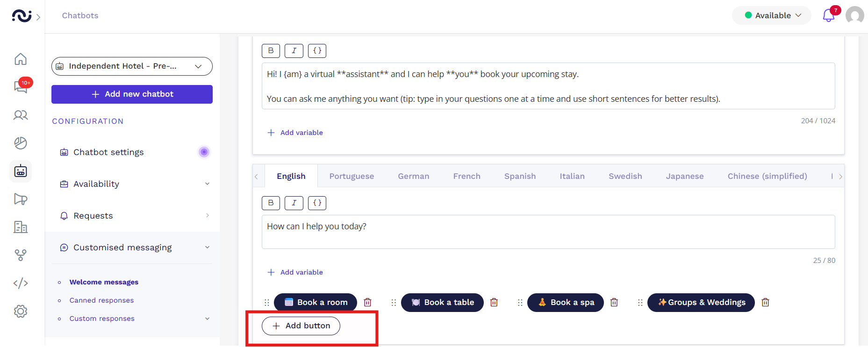This screenshot has width=868, height=347.
Task: Open the Available status dropdown
Action: [x=772, y=15]
